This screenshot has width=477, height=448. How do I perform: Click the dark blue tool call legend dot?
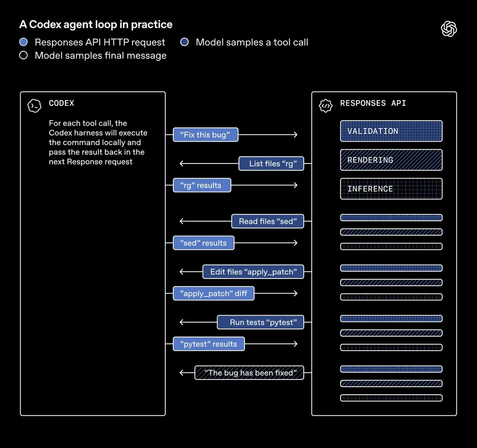pyautogui.click(x=184, y=42)
